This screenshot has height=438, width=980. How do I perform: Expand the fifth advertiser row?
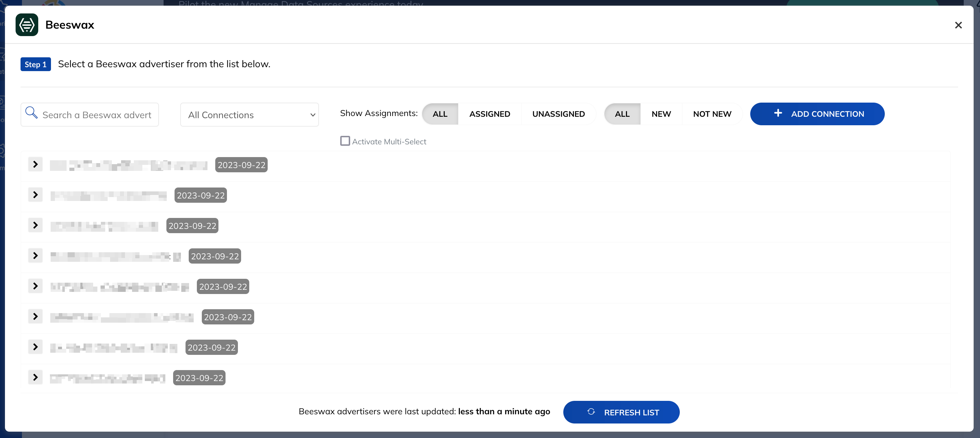pyautogui.click(x=35, y=286)
